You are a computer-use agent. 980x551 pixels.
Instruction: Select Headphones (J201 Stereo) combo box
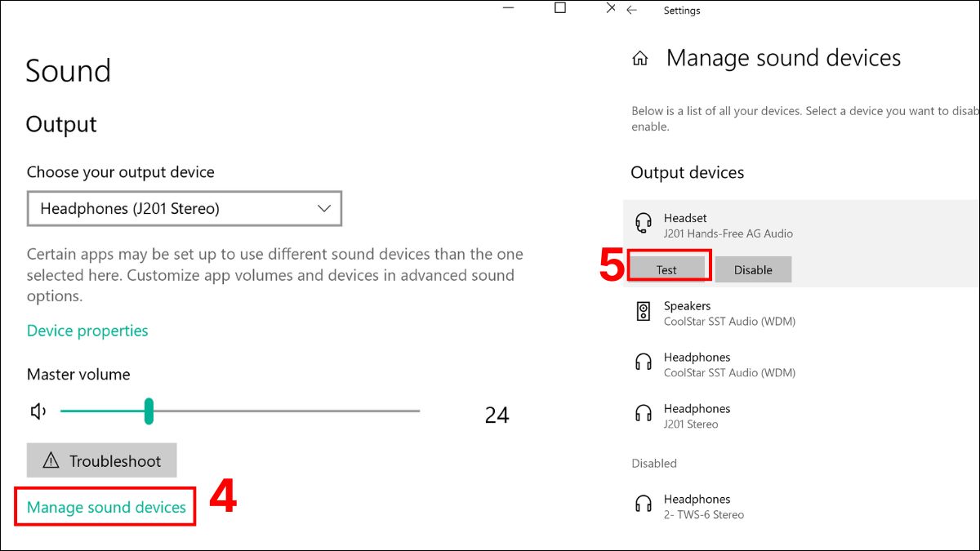coord(184,209)
